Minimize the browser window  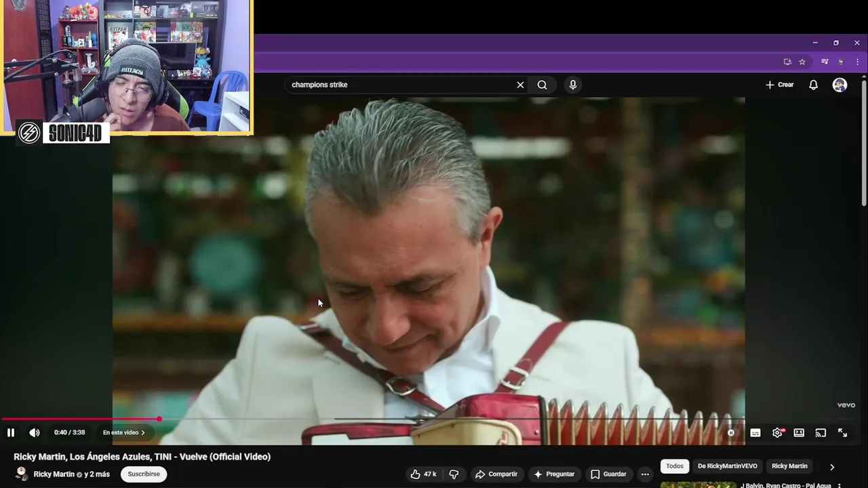(x=815, y=43)
